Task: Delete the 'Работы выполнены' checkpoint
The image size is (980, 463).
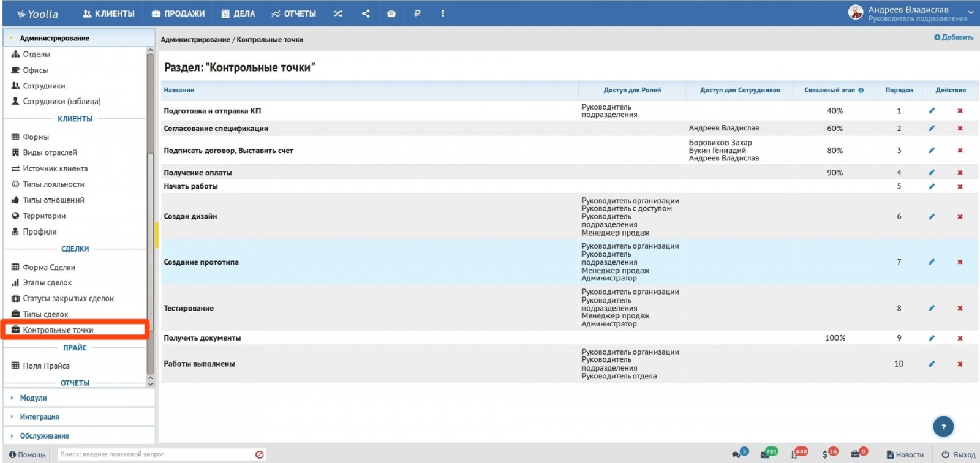Action: (x=960, y=364)
